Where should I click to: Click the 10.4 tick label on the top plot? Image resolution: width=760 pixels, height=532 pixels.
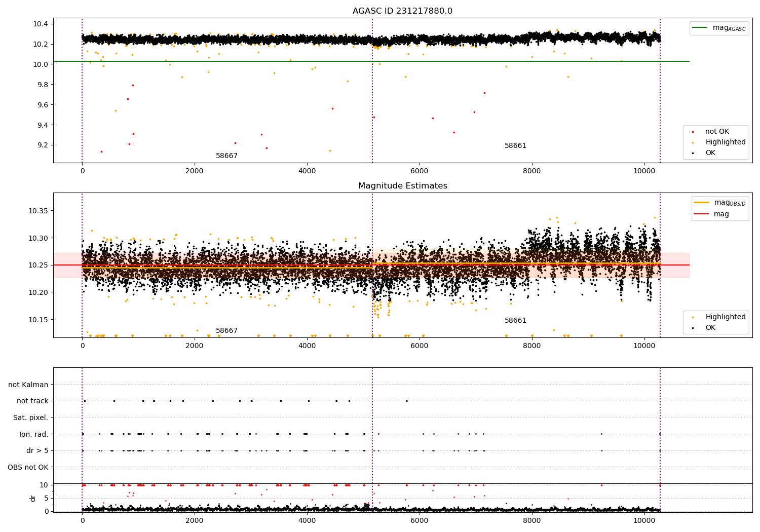coord(41,24)
